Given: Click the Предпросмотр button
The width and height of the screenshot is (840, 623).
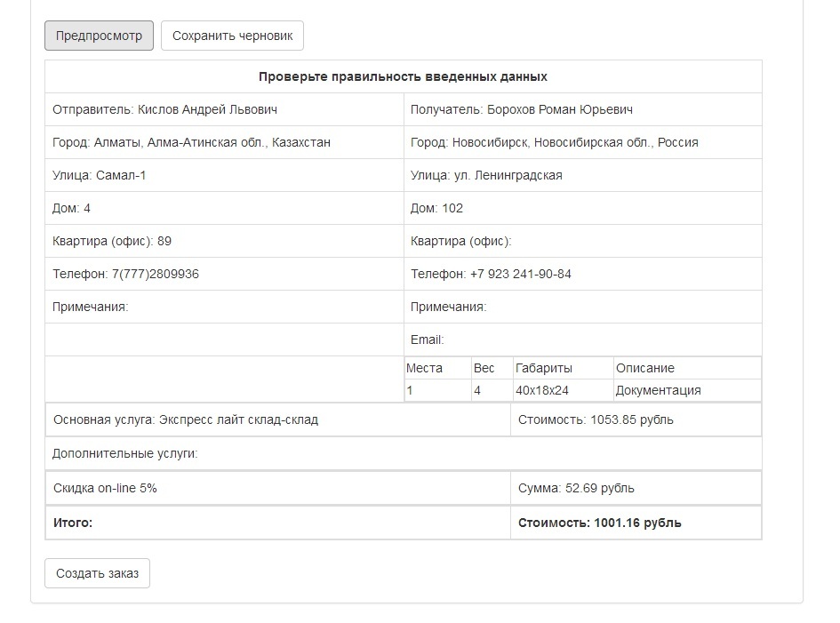Looking at the screenshot, I should [x=99, y=36].
